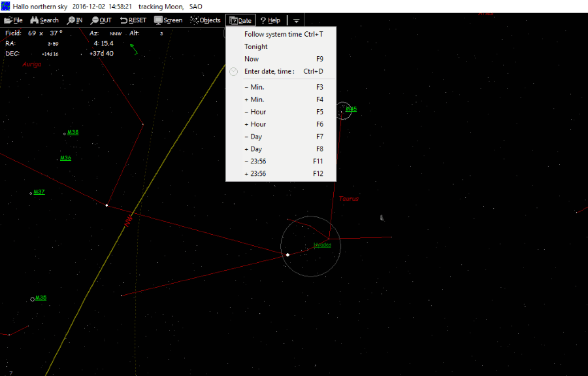This screenshot has height=376, width=588.
Task: Select Follow system time Ctrl+T
Action: (281, 34)
